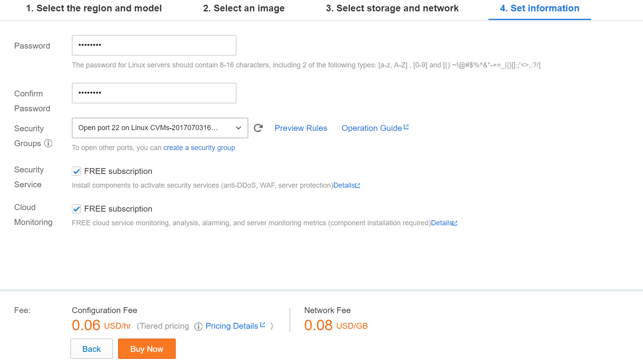Image resolution: width=643 pixels, height=364 pixels.
Task: Click the Preview Rules link
Action: pyautogui.click(x=301, y=128)
